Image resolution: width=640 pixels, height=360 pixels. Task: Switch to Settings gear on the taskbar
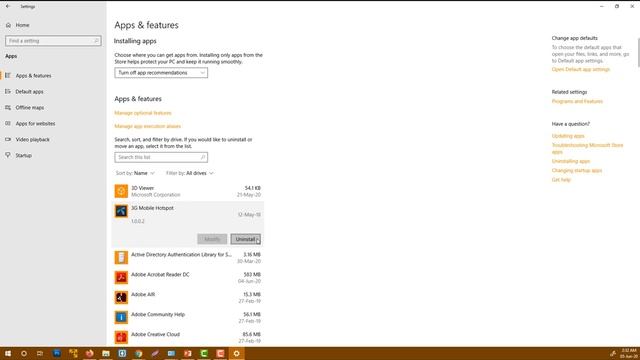[x=236, y=353]
